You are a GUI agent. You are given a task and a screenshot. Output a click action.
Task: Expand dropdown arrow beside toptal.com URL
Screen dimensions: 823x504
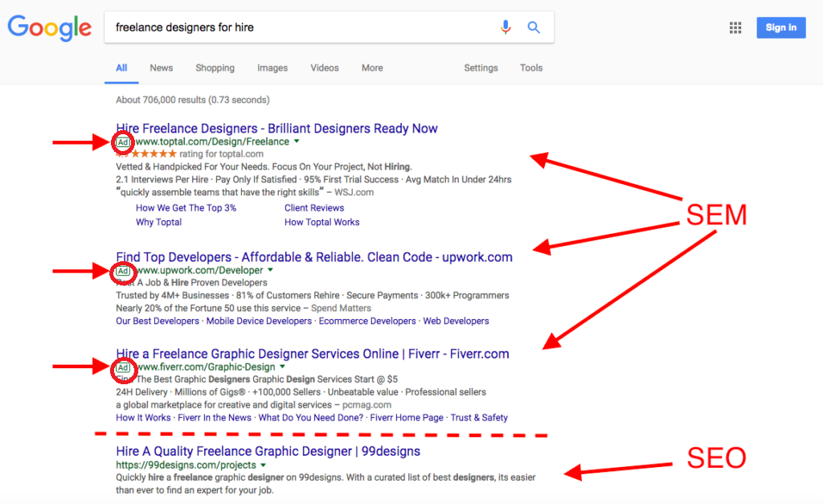(x=297, y=141)
